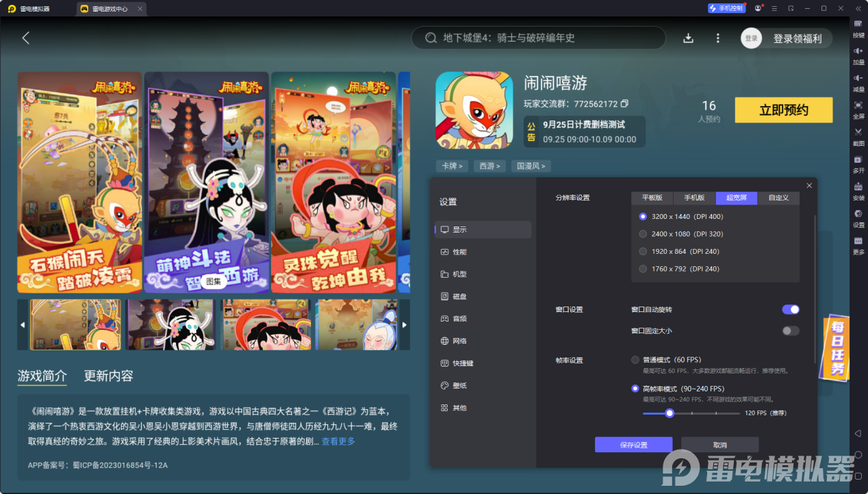This screenshot has width=868, height=494.
Task: Click the round 登录 avatar icon
Action: 752,38
